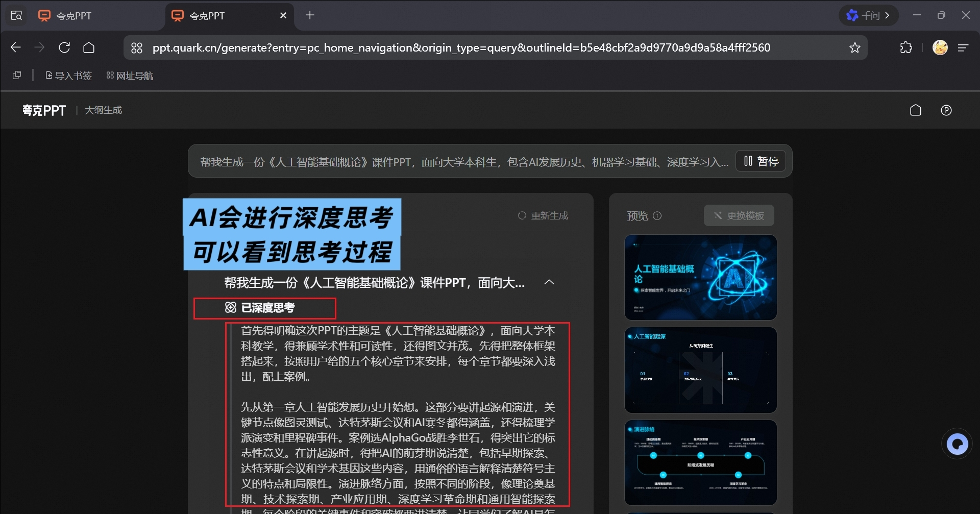Click the prompt text field at top

point(464,162)
